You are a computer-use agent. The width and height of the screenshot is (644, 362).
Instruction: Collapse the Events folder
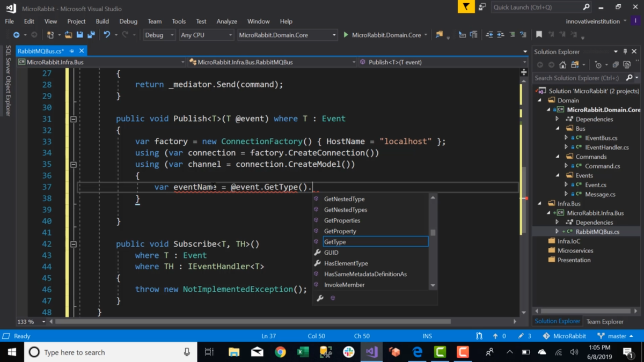[557, 175]
